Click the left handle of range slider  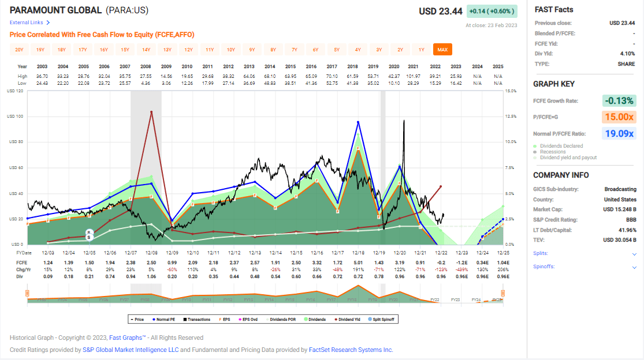(27, 293)
